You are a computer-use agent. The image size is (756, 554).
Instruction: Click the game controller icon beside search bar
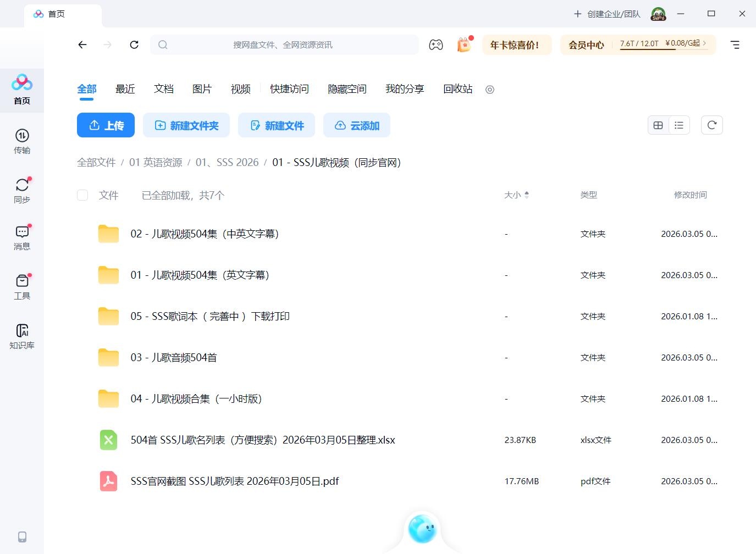click(435, 45)
